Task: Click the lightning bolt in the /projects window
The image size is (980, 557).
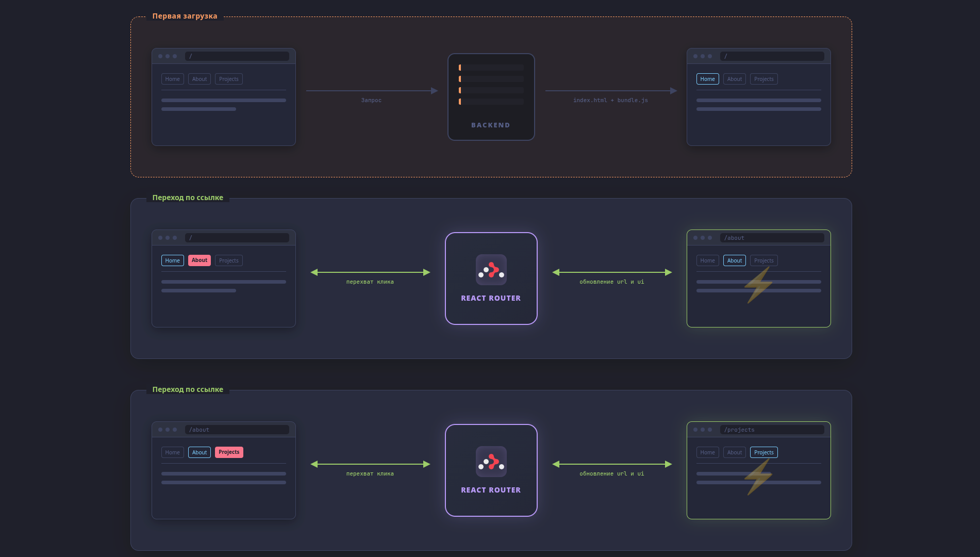Action: [758, 477]
